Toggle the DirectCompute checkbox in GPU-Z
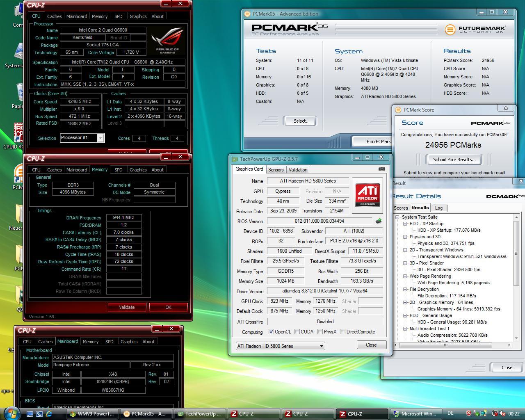Viewport: 525px width, 420px height. point(342,332)
